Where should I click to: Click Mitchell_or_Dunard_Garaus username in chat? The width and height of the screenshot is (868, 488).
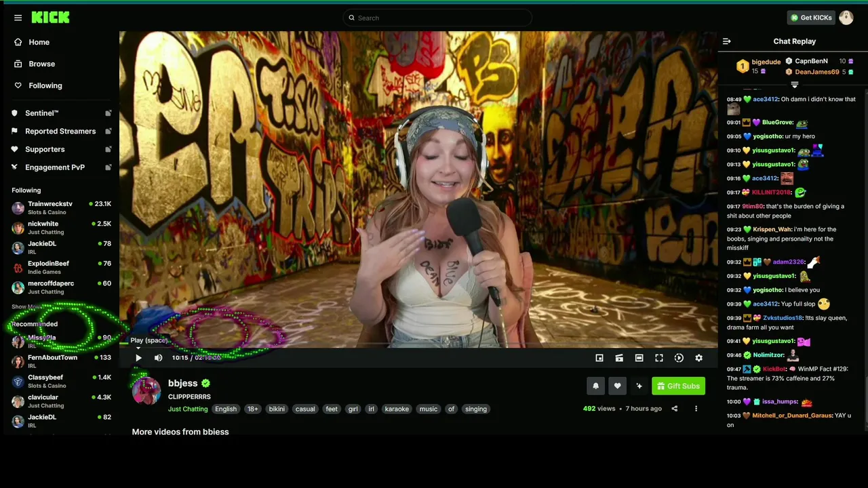point(792,415)
